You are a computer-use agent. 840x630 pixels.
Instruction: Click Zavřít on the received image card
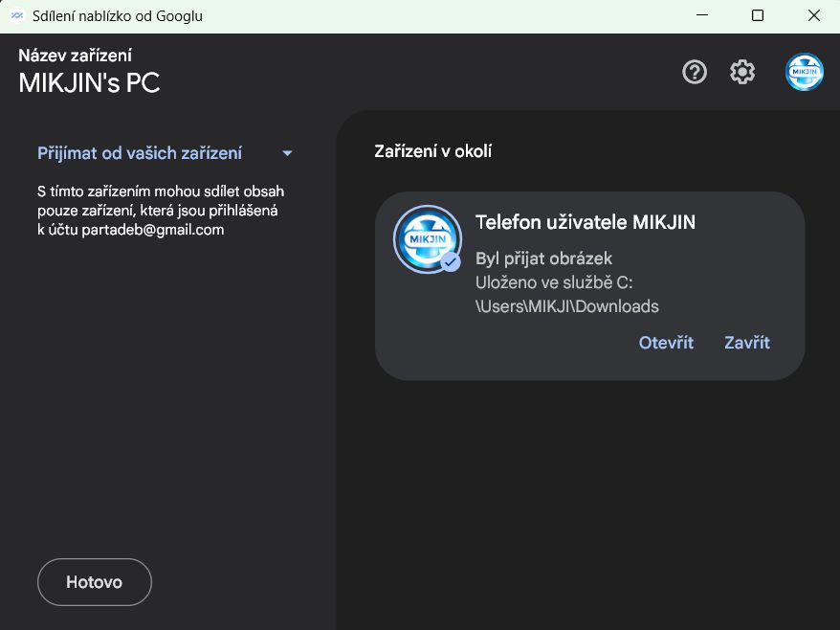[x=747, y=343]
